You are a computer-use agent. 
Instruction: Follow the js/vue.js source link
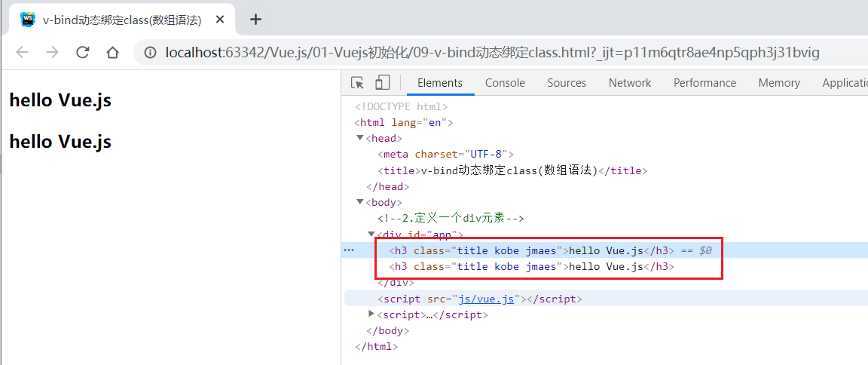[485, 299]
